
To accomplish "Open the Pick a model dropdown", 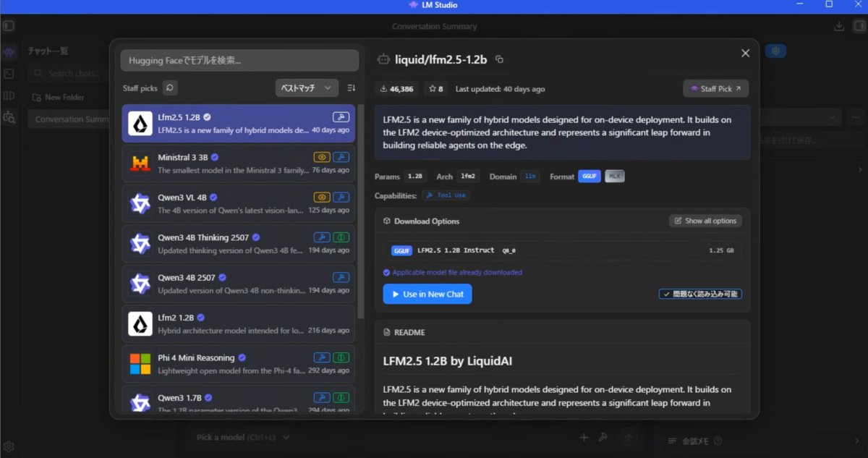I will (x=243, y=437).
